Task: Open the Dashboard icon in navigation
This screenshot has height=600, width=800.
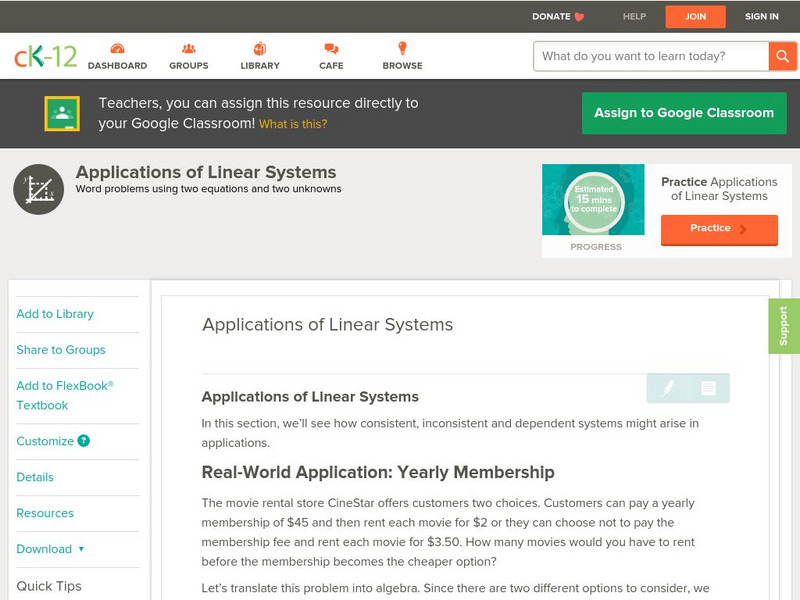Action: point(117,49)
